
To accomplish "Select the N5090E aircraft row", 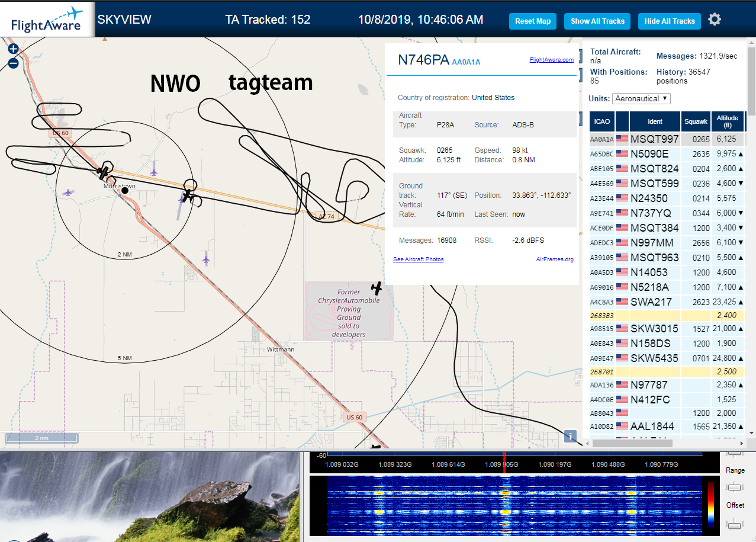I will coord(667,154).
